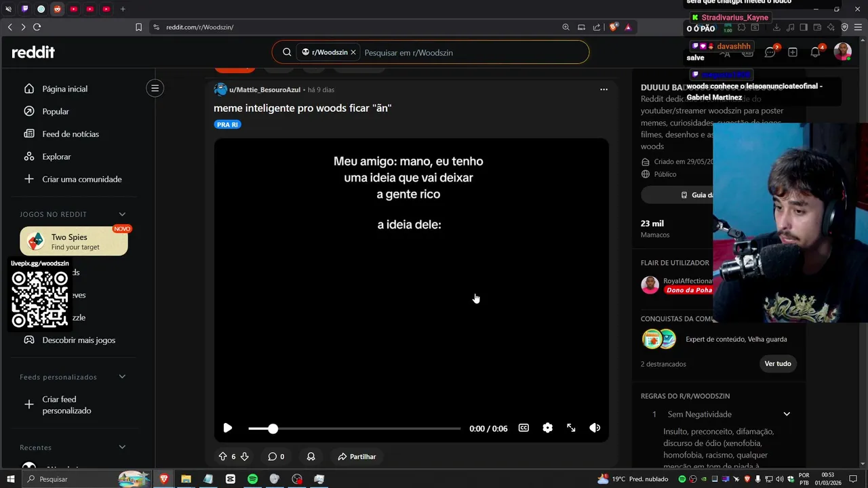Open the Windows Start menu

10,479
